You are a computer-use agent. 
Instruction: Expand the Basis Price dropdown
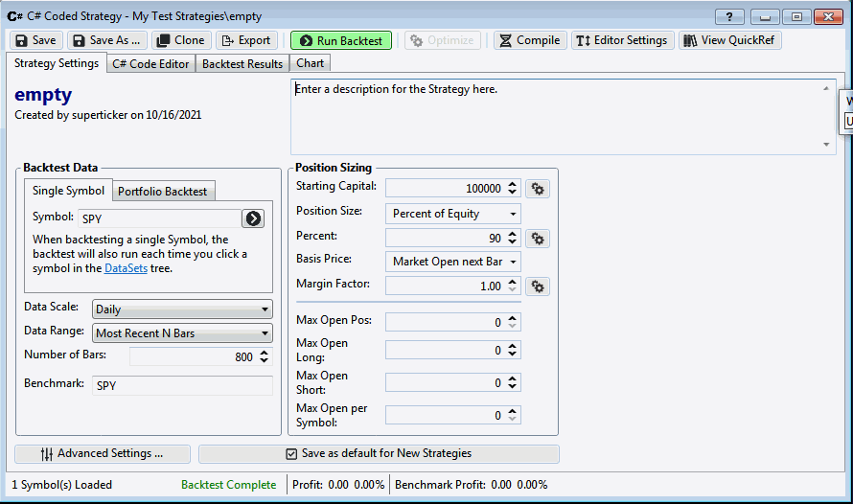tap(452, 262)
